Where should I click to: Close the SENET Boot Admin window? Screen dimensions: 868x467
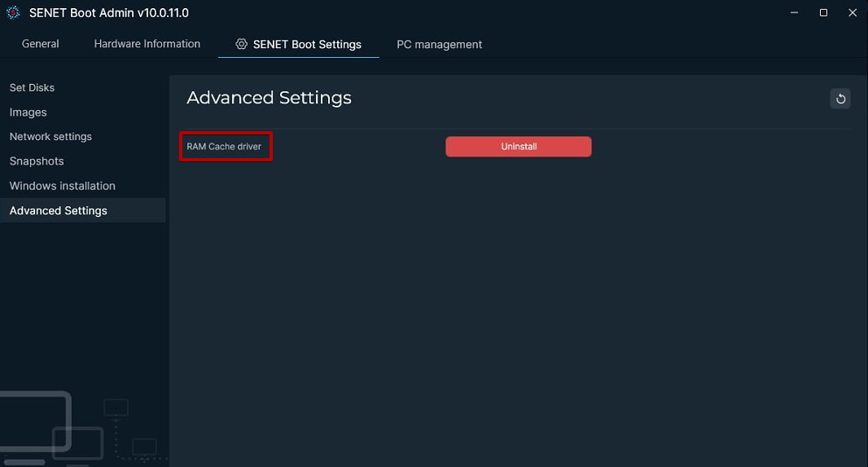pos(853,13)
